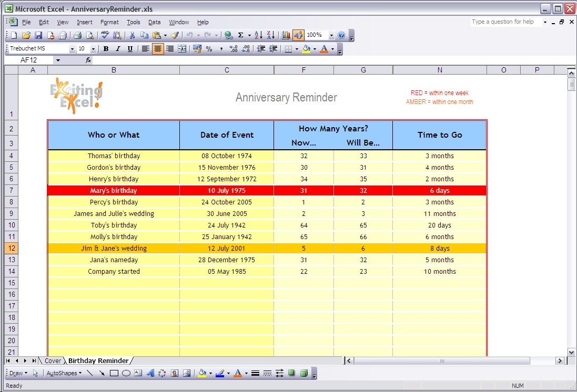The width and height of the screenshot is (577, 392).
Task: Open the zoom level dropdown
Action: point(330,35)
